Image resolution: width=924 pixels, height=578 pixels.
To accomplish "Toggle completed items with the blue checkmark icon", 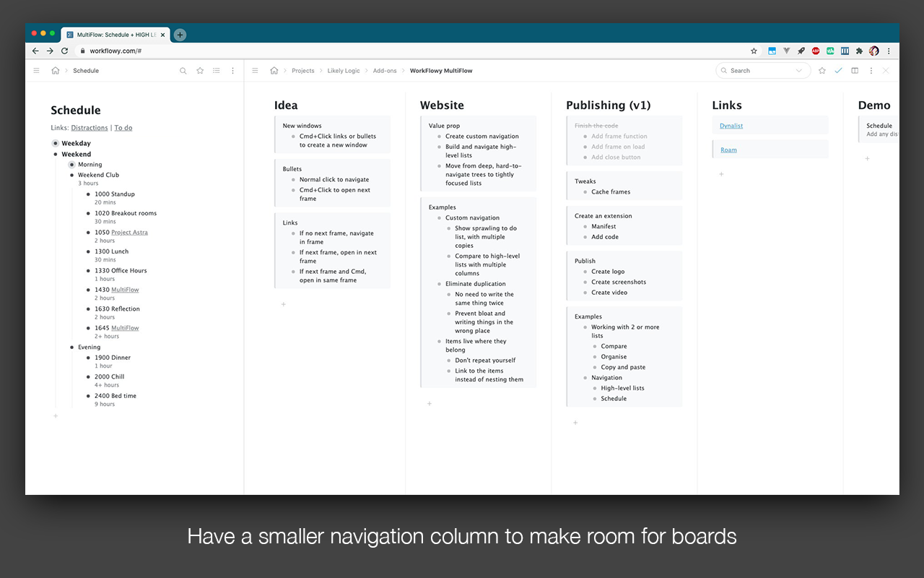I will (x=838, y=70).
